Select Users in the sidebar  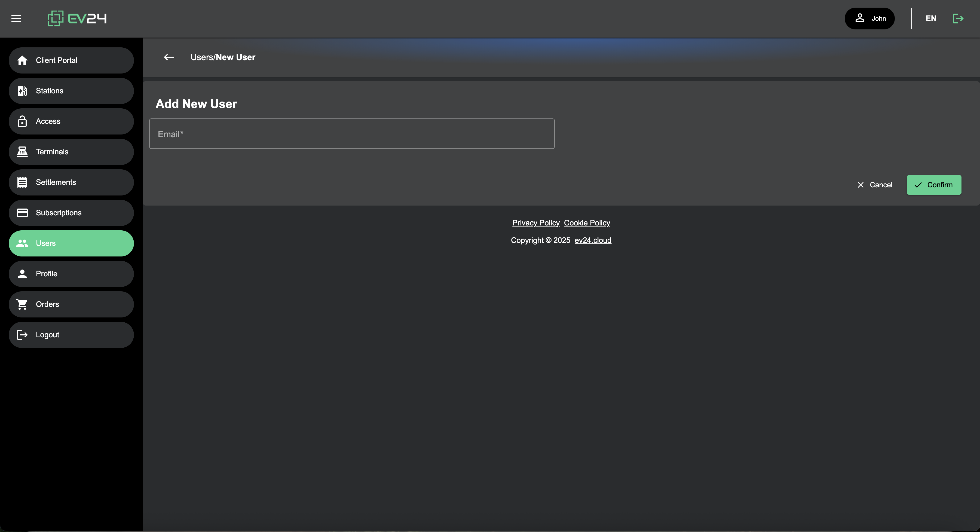coord(71,243)
